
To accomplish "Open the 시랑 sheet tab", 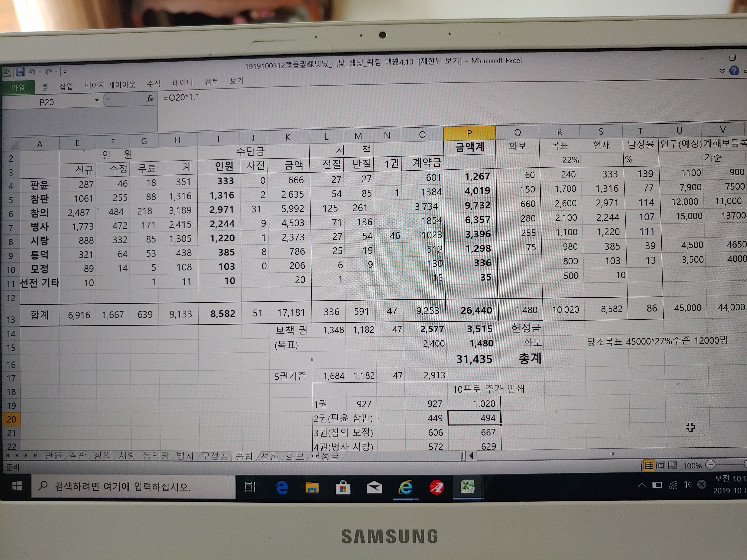I will [x=127, y=456].
